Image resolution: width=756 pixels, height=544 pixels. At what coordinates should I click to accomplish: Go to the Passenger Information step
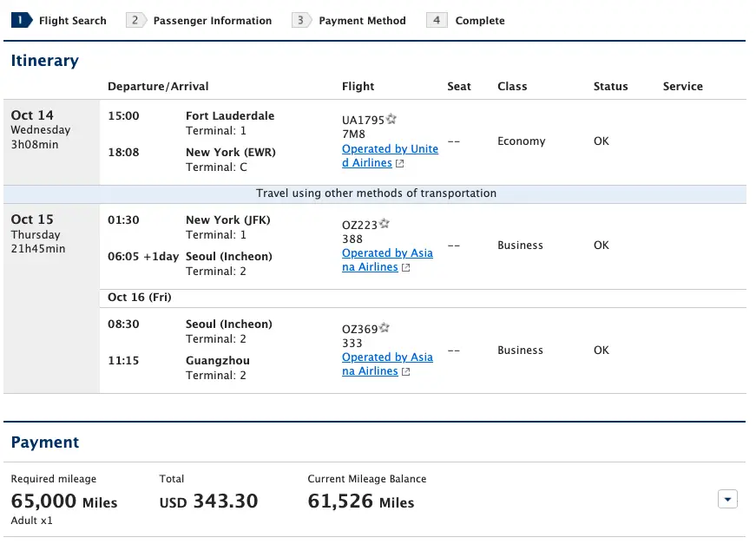pos(212,20)
